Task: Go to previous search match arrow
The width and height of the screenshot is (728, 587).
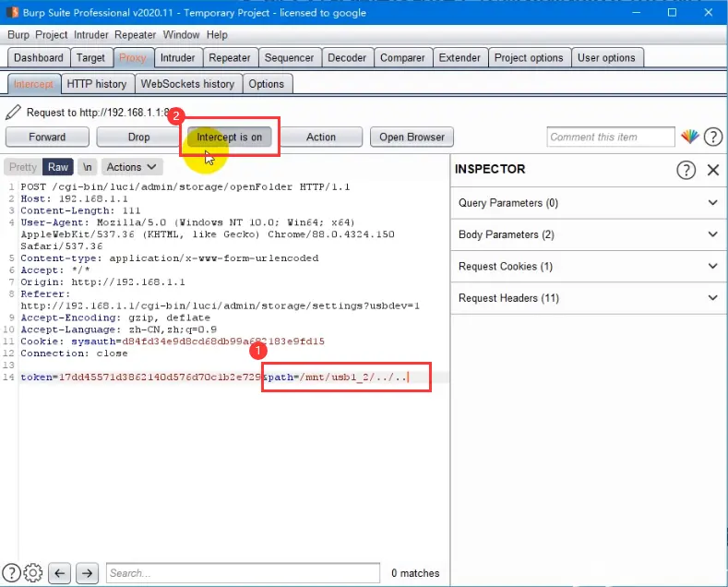Action: [60, 573]
